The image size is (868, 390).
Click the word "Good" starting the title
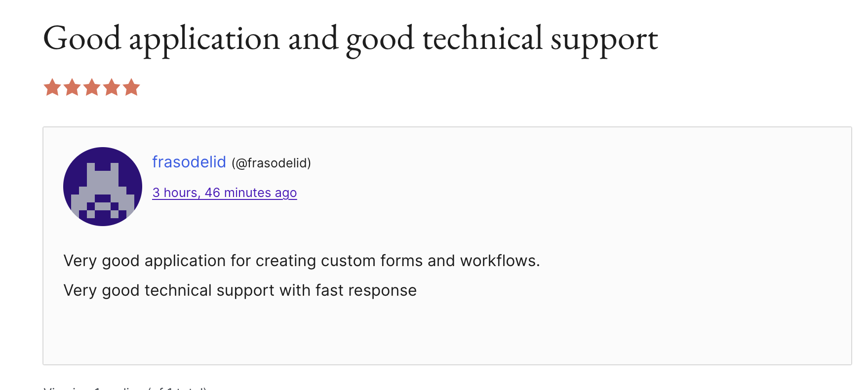click(82, 39)
